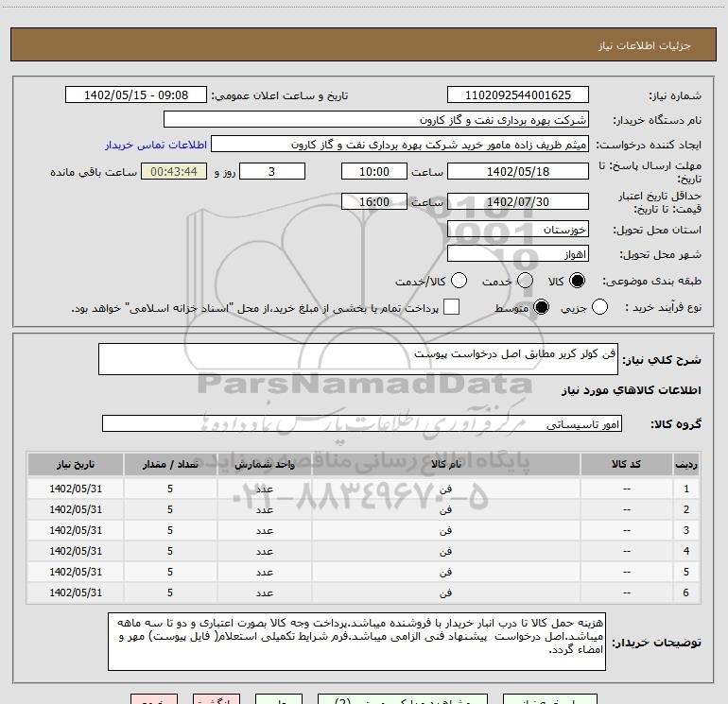Click the deadline hour field 10:00
This screenshot has height=704, width=728.
pyautogui.click(x=374, y=171)
